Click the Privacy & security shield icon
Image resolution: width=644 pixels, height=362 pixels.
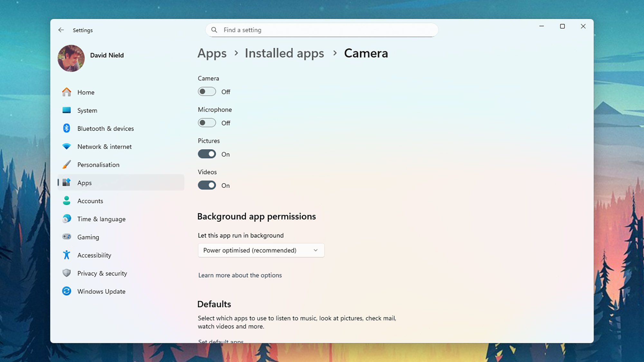(x=67, y=273)
